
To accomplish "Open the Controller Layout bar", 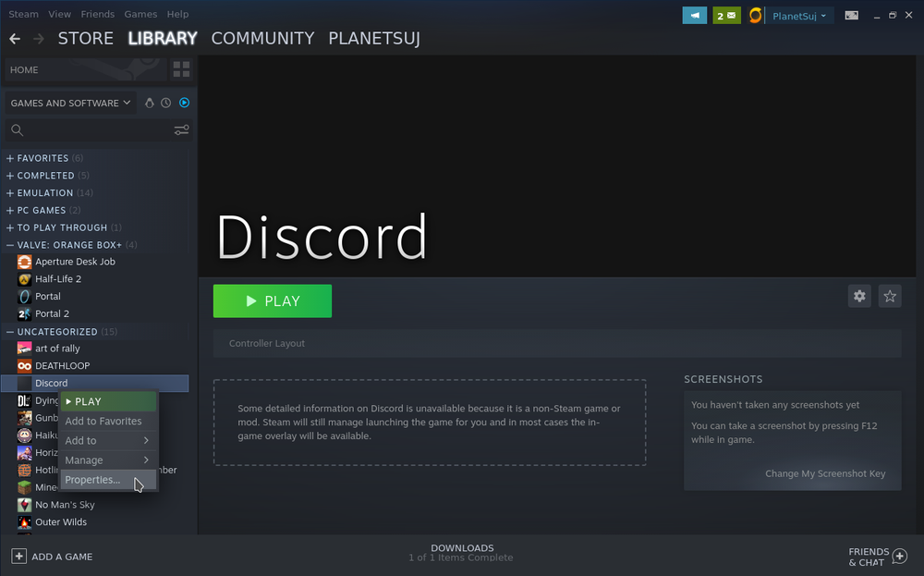I will pyautogui.click(x=557, y=343).
